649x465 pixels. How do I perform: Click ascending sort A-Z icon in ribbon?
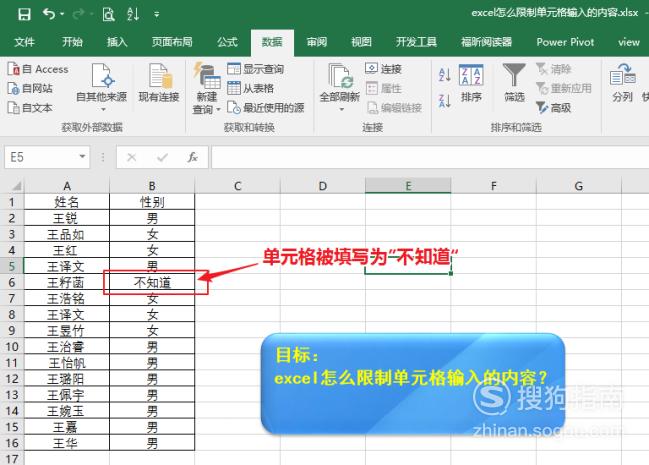click(x=445, y=75)
